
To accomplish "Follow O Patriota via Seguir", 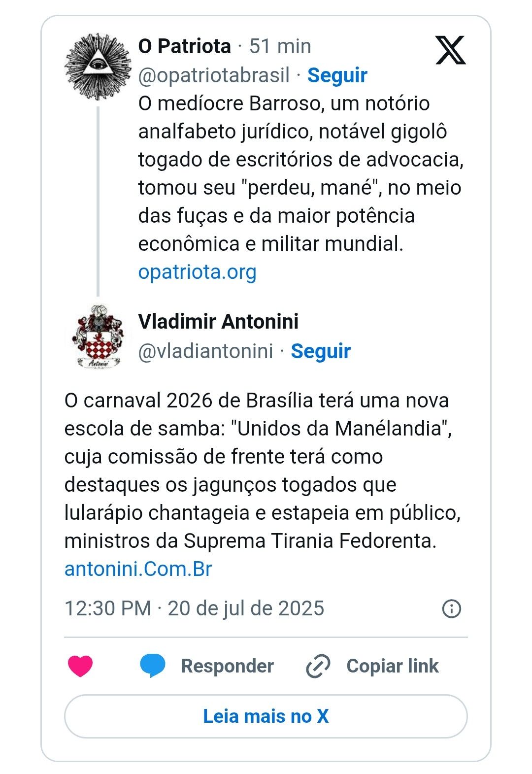I will pos(337,75).
